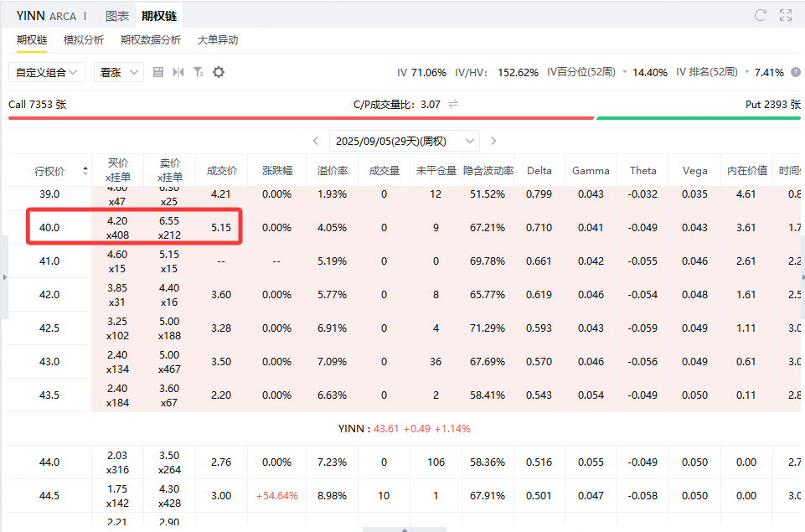Open the 模拟分析 tab

click(84, 40)
